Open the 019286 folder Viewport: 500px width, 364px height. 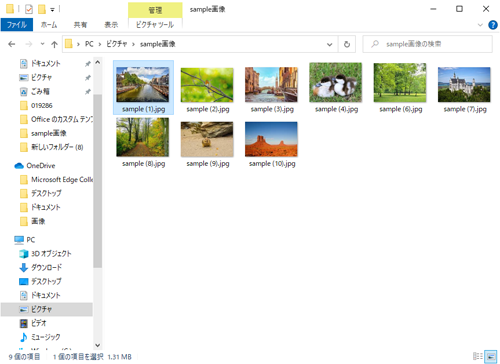coord(42,105)
